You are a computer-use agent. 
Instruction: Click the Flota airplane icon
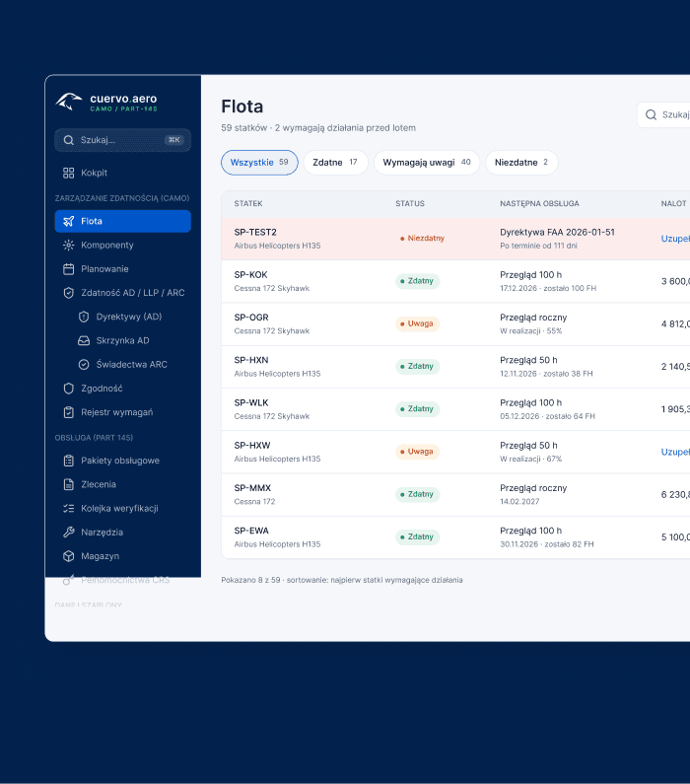pos(68,221)
